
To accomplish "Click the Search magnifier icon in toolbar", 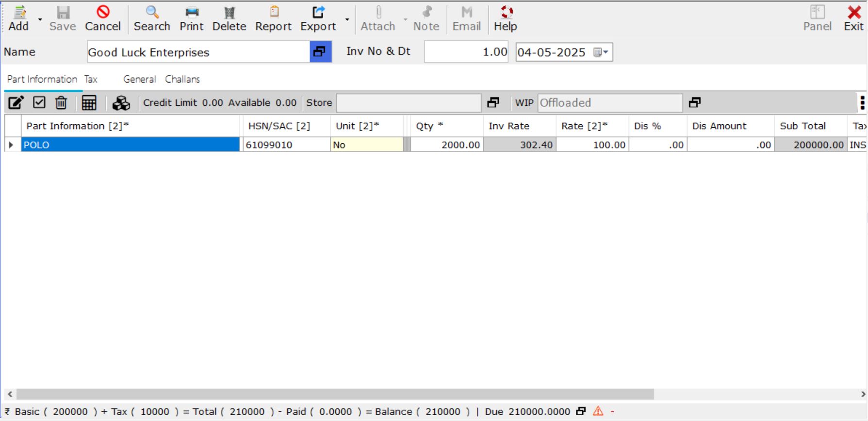I will pos(152,13).
